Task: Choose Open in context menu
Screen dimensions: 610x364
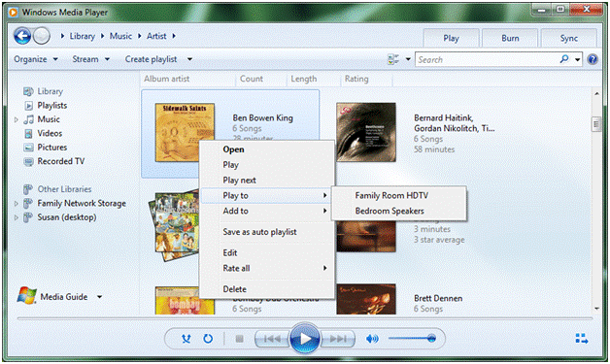Action: [267, 149]
